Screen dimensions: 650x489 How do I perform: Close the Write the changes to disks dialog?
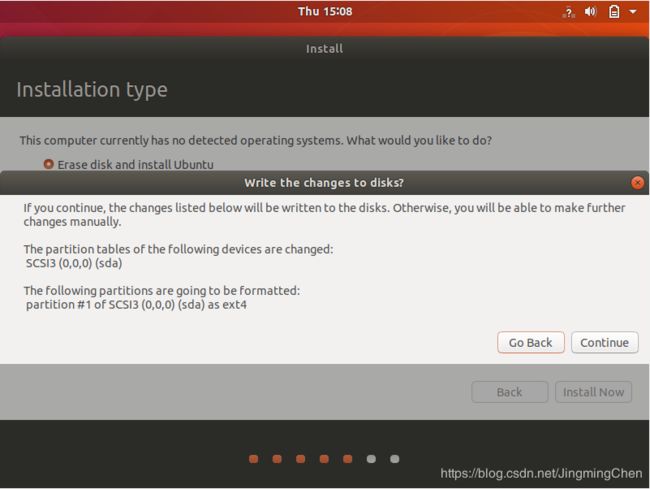point(638,182)
